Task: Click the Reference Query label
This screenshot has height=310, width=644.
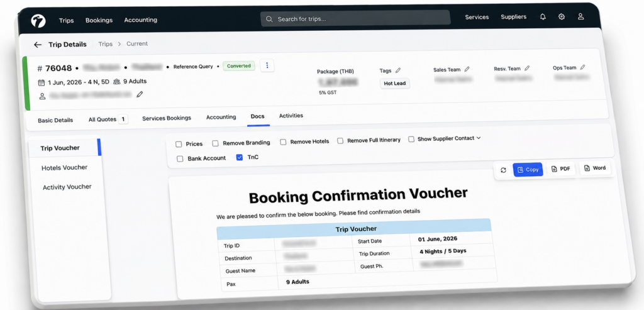Action: click(193, 67)
